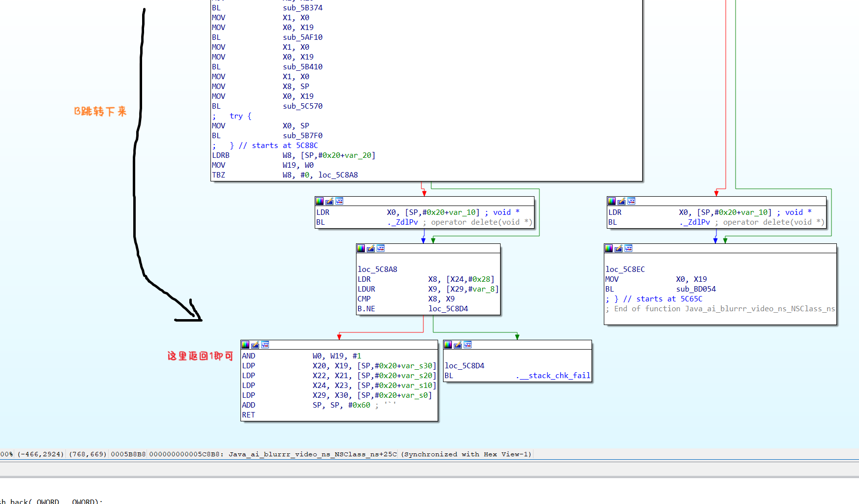Click ._ZdlPv in left delete block

tap(402, 222)
